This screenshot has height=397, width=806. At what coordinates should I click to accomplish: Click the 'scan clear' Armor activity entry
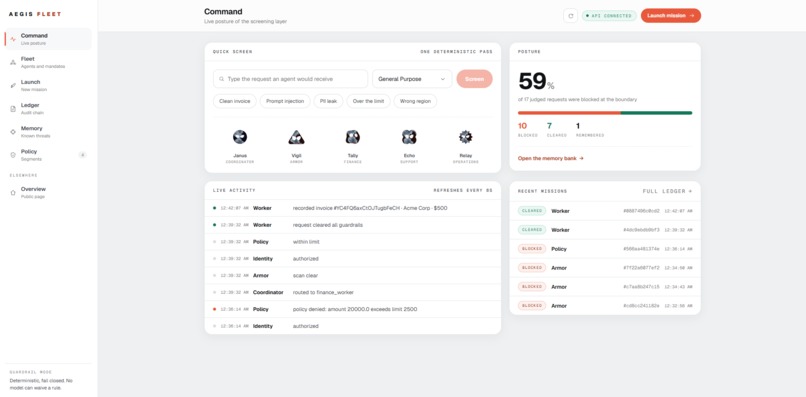point(353,276)
